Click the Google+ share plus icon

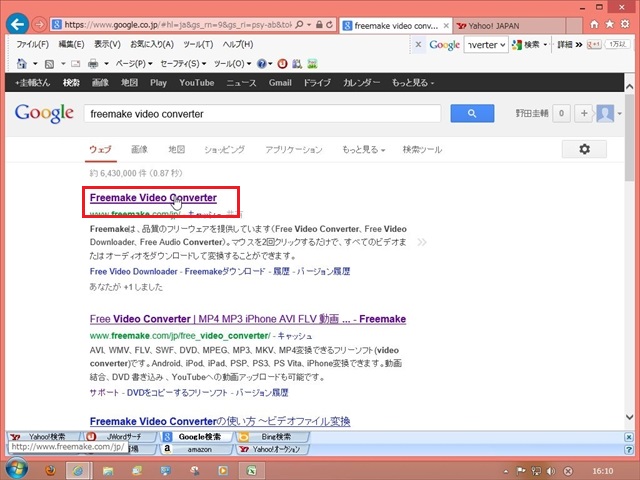(x=584, y=114)
